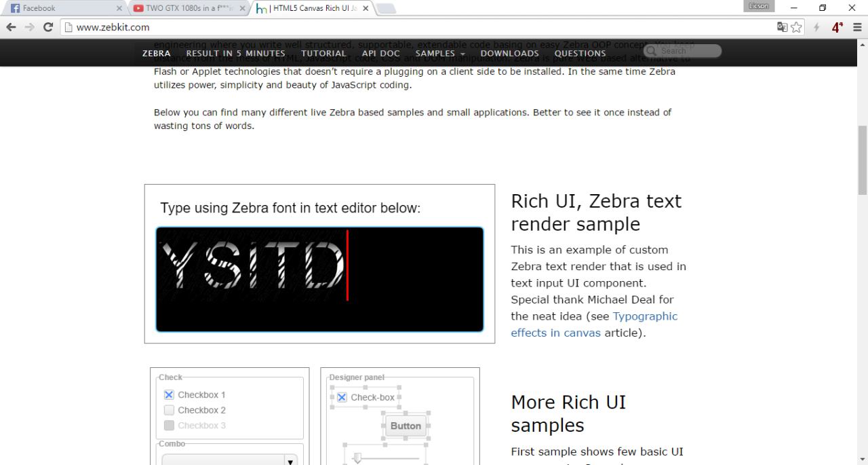Open a new tab with the blank tab button
The height and width of the screenshot is (465, 868).
click(386, 9)
